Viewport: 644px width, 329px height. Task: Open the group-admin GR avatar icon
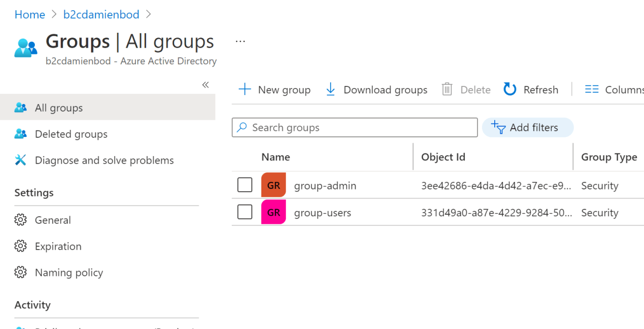[274, 185]
